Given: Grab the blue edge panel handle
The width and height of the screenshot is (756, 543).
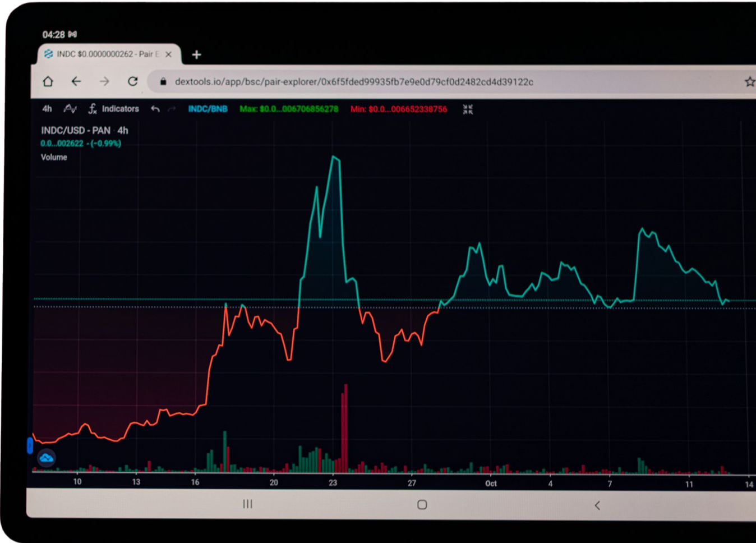Looking at the screenshot, I should (x=30, y=445).
